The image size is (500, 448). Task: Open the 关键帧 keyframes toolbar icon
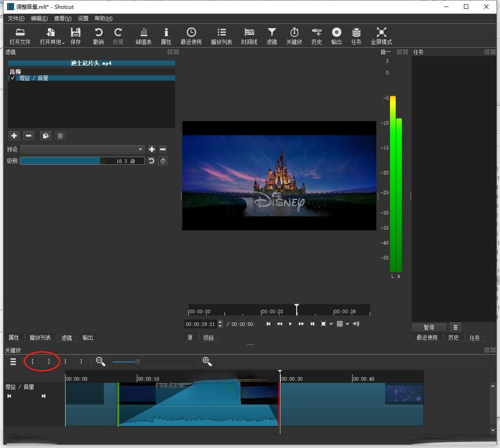(294, 36)
